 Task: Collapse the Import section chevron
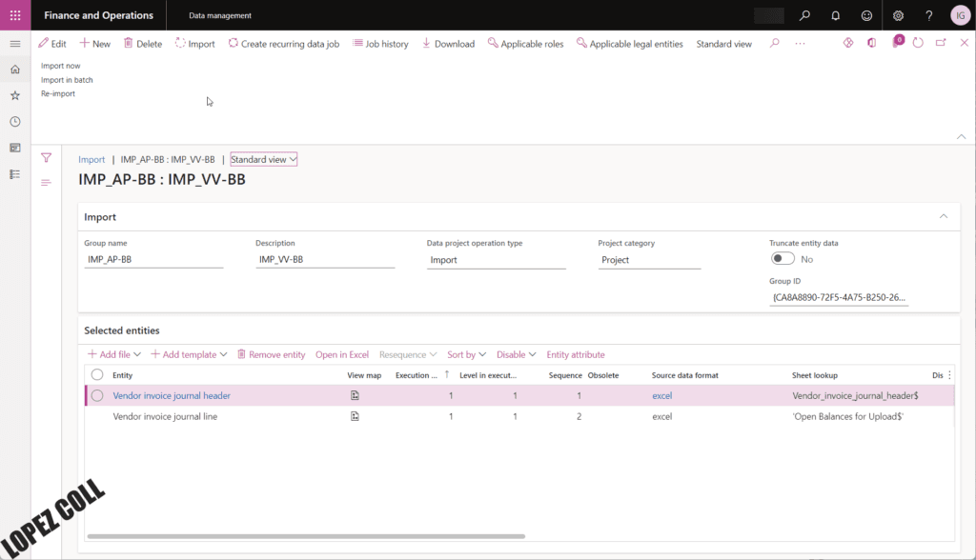pos(944,216)
